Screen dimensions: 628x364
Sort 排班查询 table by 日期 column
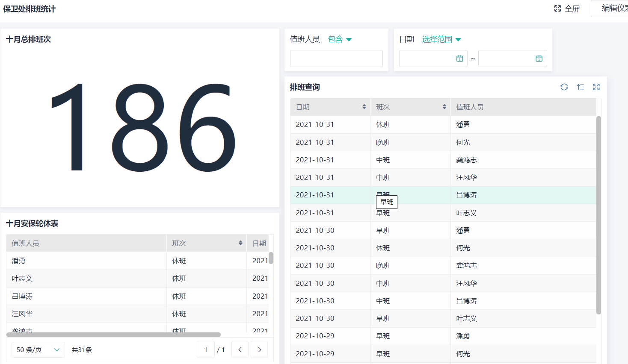pos(364,107)
